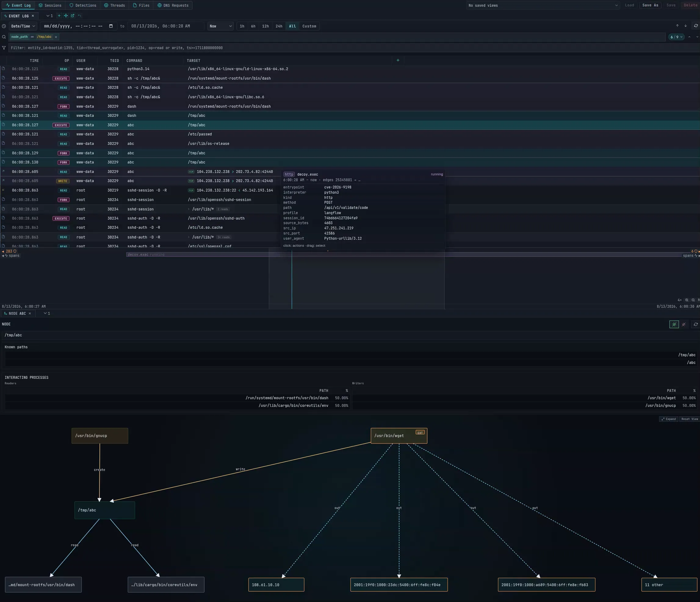Select the 24h time range
The image size is (700, 602).
279,26
